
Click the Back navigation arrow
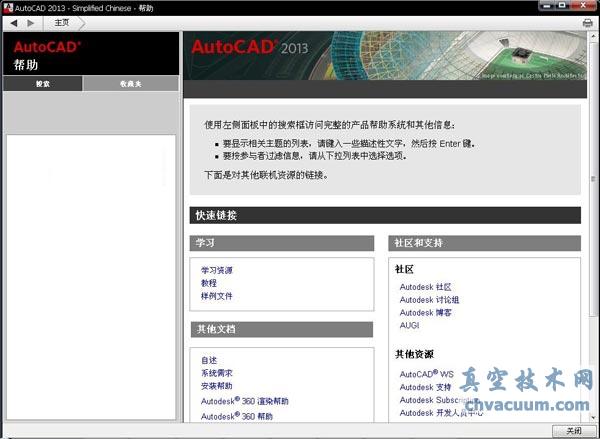(14, 22)
